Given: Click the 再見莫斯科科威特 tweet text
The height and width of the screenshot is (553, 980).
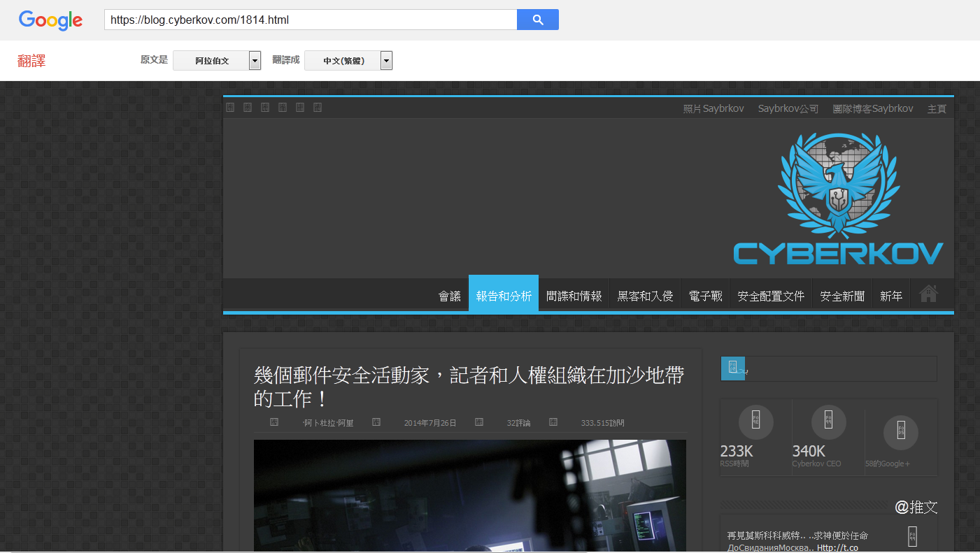Looking at the screenshot, I should (797, 536).
